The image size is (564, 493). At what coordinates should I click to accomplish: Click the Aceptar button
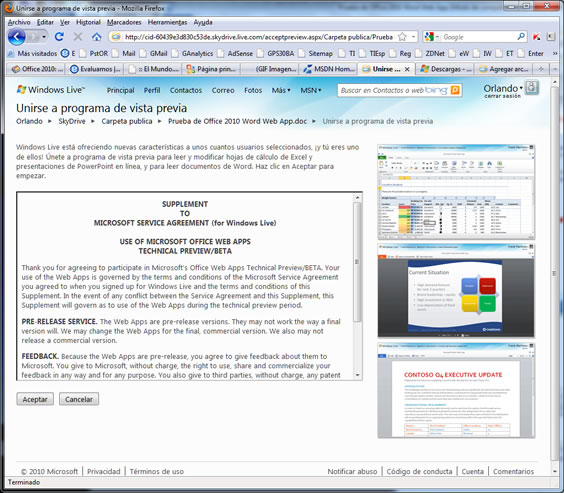[x=35, y=399]
